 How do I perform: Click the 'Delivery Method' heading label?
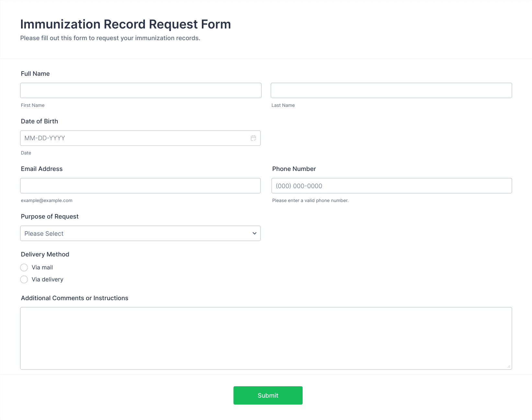45,255
